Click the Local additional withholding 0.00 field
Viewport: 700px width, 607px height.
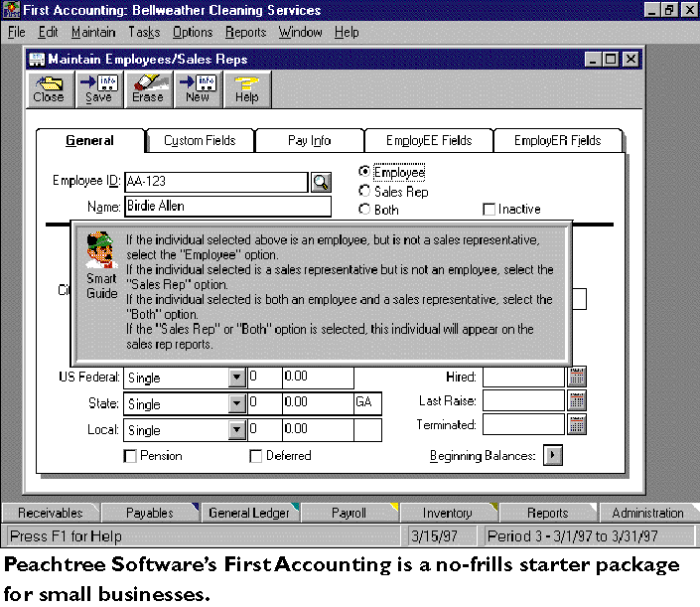point(319,429)
